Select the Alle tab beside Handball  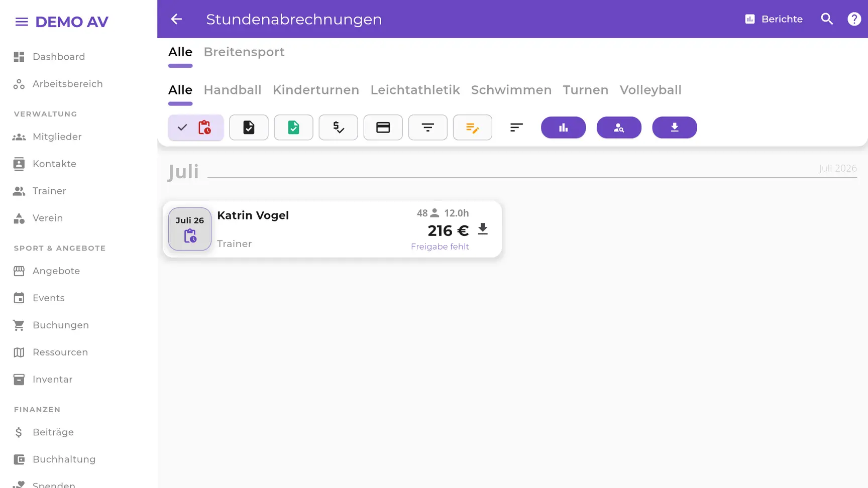click(x=180, y=90)
